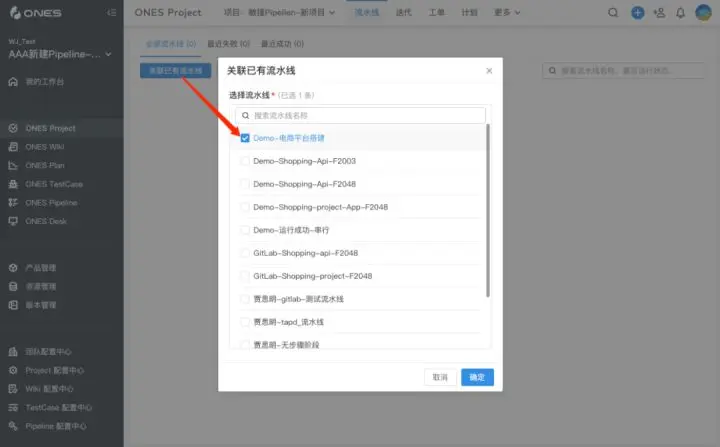
Task: Check Demo-Shopping-Api-F2048 pipeline
Action: pos(245,184)
